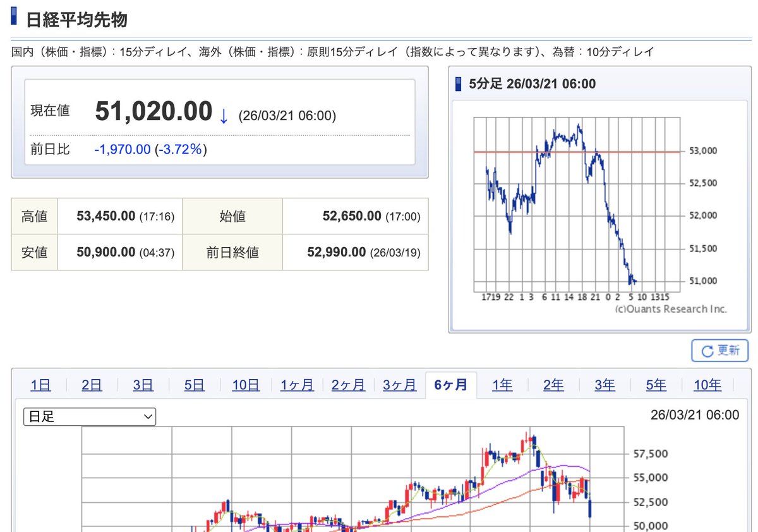Click the 安値 header cell
This screenshot has width=758, height=532.
coord(34,252)
